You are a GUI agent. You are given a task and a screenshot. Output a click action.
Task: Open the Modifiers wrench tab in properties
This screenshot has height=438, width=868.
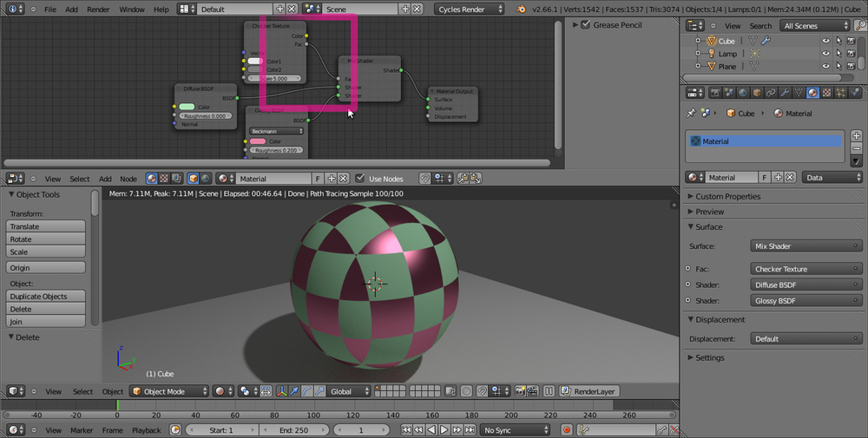784,93
